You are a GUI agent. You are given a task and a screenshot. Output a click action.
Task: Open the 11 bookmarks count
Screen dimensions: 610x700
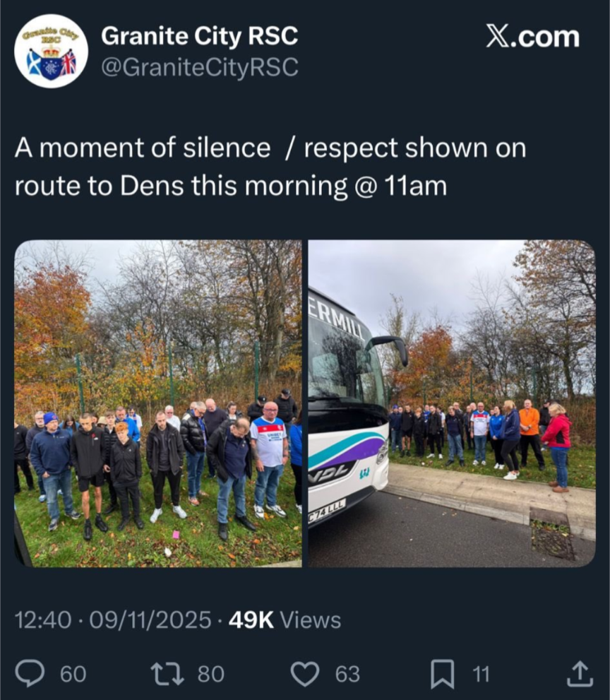(481, 674)
